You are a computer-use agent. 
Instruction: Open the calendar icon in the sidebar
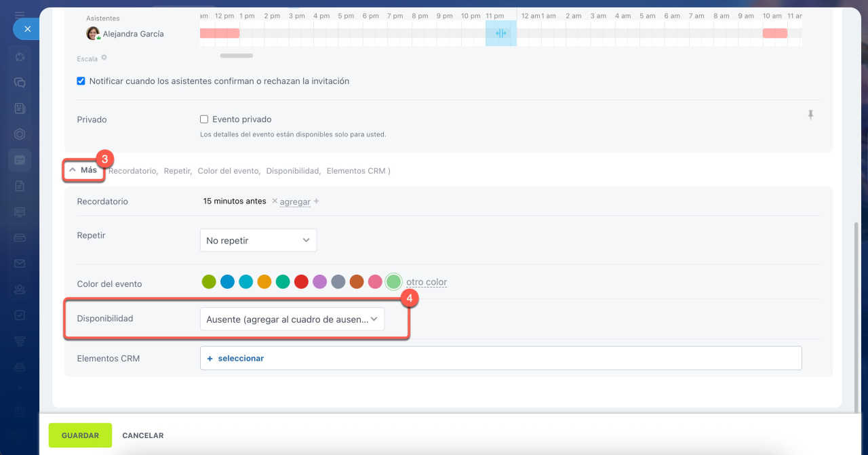[x=20, y=160]
